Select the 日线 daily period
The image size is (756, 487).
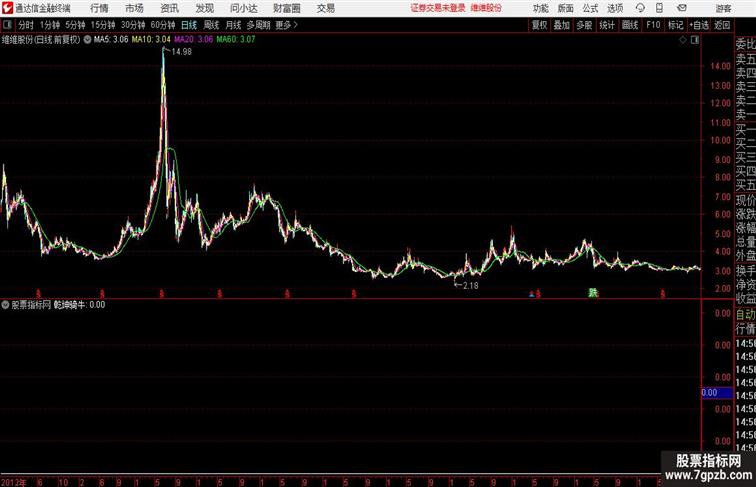189,25
